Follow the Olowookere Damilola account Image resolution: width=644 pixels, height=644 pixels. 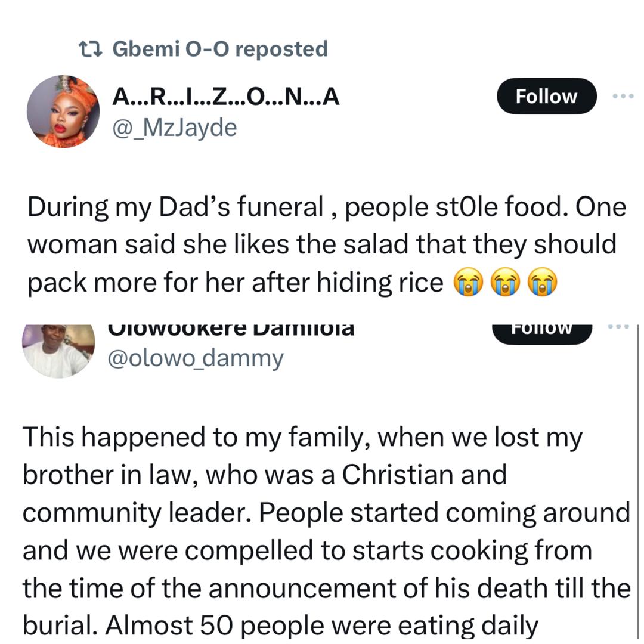pos(541,330)
